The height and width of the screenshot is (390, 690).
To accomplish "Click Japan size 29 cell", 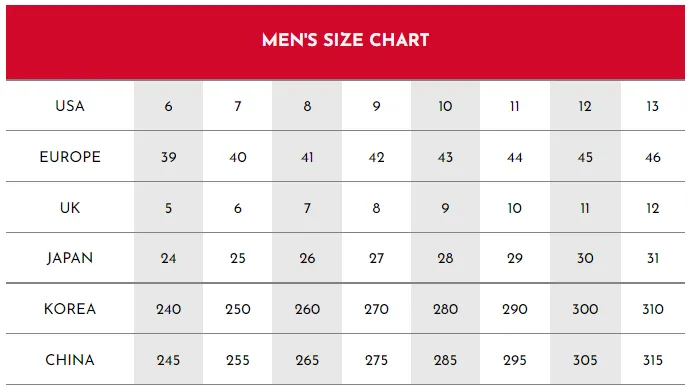I will point(515,258).
